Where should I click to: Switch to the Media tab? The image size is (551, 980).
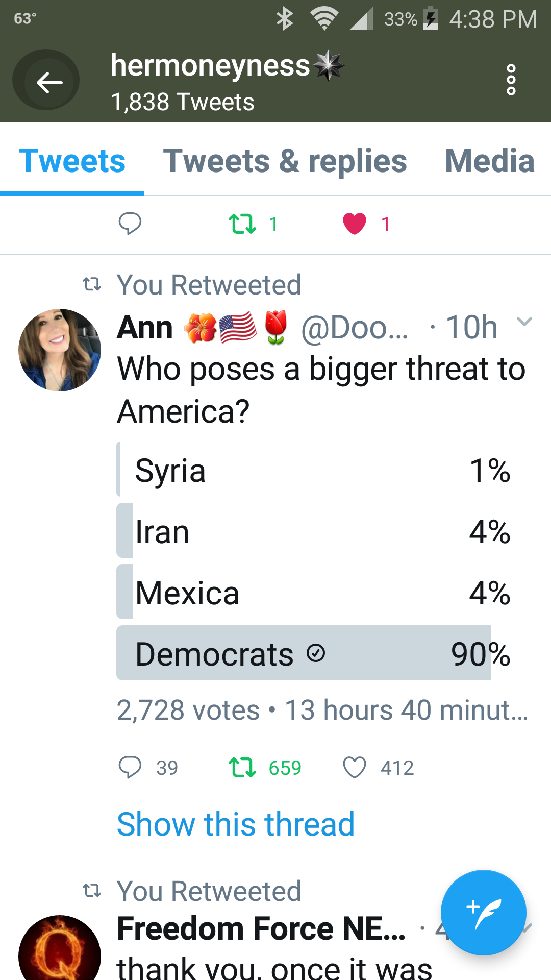(x=490, y=161)
